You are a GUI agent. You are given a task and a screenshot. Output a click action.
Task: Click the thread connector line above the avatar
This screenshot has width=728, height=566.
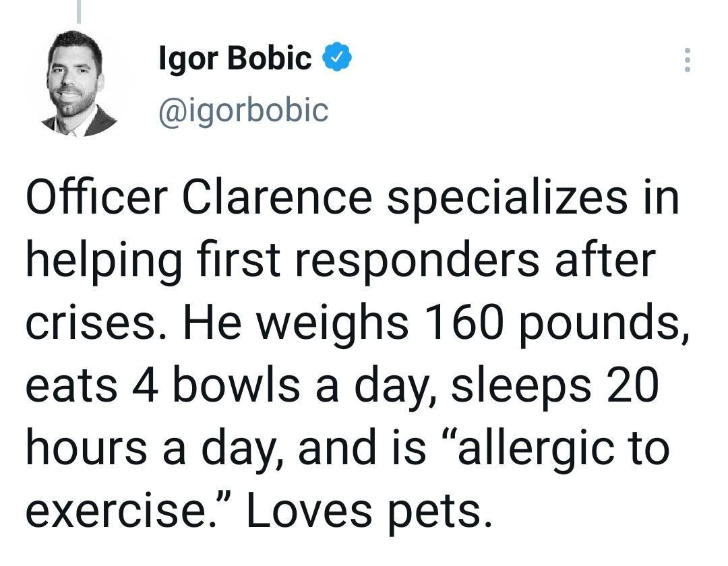coord(79,10)
